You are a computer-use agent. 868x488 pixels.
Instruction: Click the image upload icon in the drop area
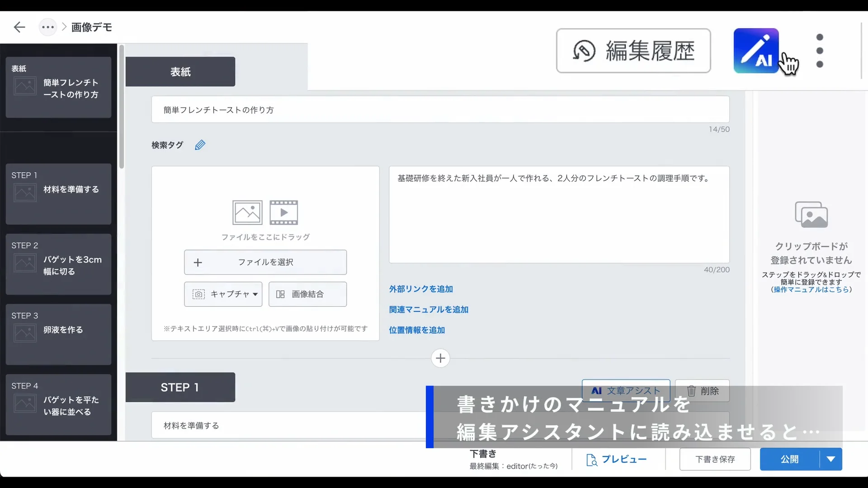pos(247,212)
